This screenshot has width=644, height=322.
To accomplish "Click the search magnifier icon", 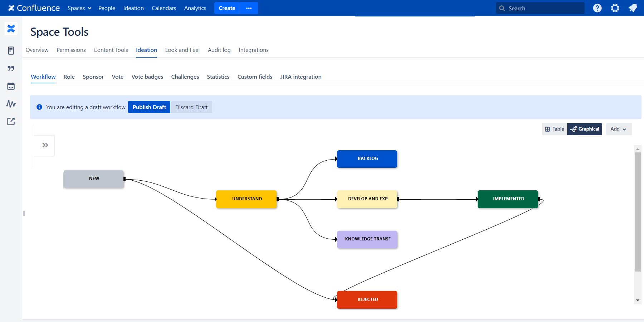I will 502,8.
